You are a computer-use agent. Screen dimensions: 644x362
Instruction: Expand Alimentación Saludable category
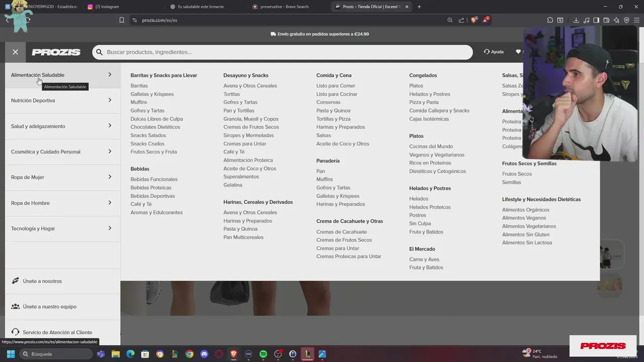click(x=62, y=75)
